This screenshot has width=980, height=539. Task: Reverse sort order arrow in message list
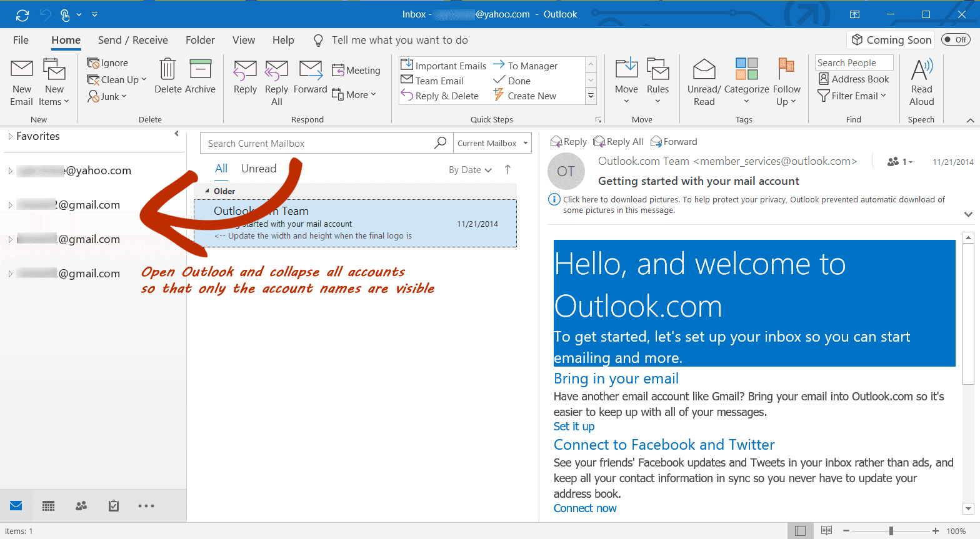click(507, 169)
